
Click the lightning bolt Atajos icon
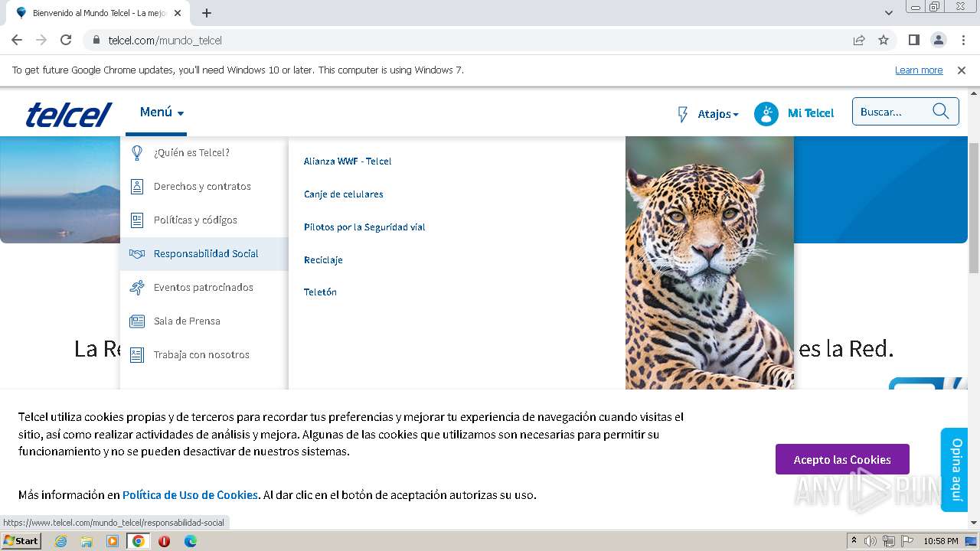click(x=683, y=114)
